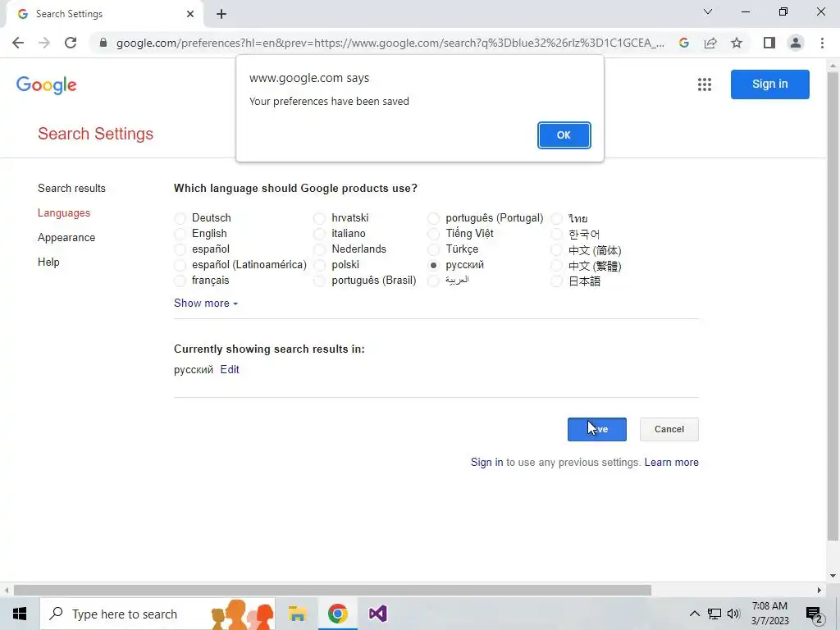Save the search preferences
This screenshot has width=840, height=630.
coord(597,429)
